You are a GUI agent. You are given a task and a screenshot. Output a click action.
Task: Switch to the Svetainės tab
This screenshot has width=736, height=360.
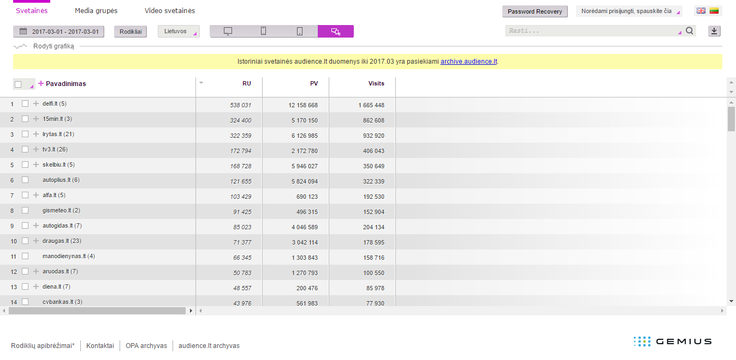point(31,10)
